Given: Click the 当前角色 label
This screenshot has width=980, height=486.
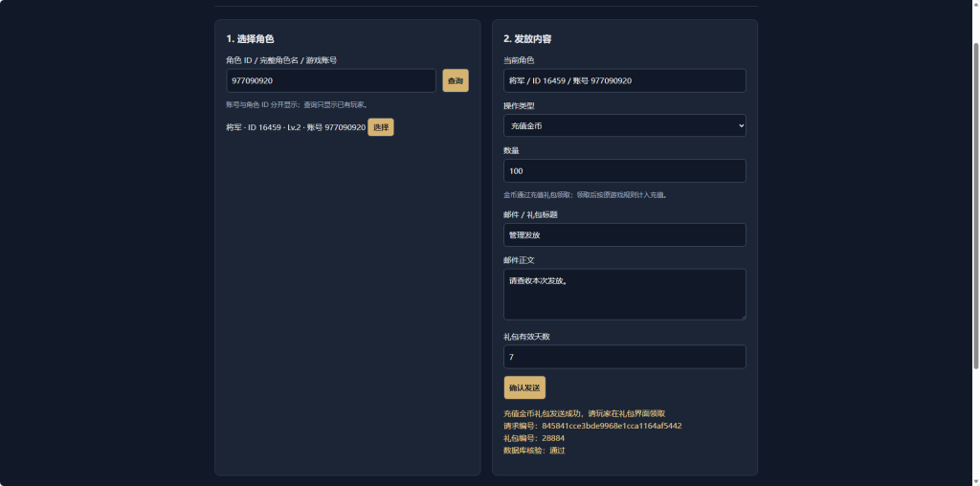Looking at the screenshot, I should [519, 60].
